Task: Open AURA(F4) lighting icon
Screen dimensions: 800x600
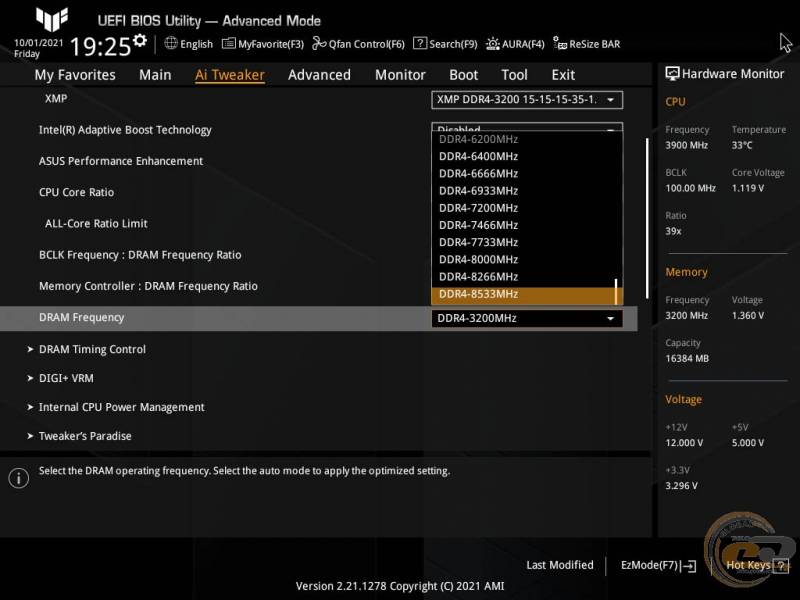Action: pos(492,44)
